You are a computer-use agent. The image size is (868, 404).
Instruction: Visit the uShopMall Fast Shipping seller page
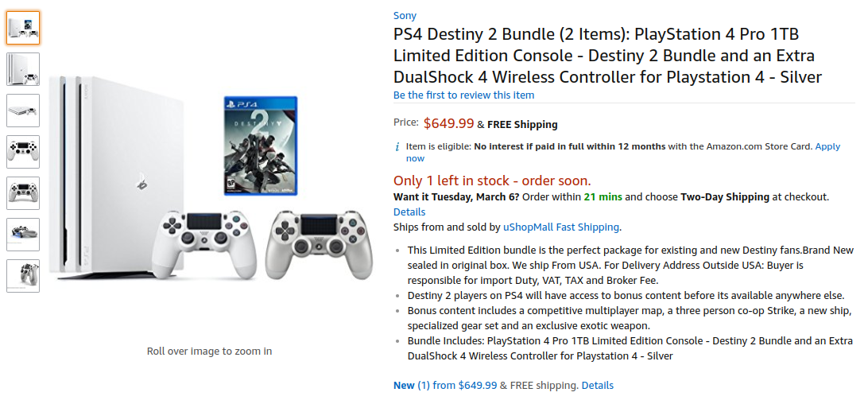pyautogui.click(x=561, y=227)
